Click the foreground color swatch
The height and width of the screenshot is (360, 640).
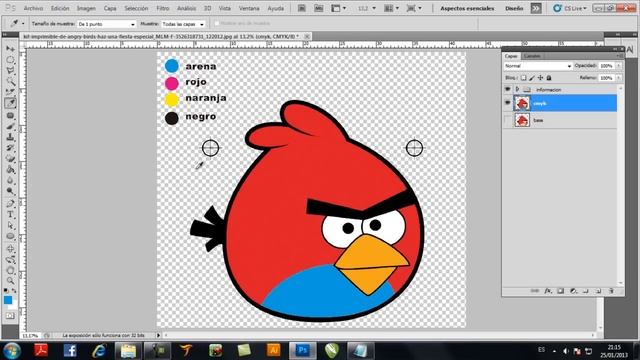(x=8, y=300)
